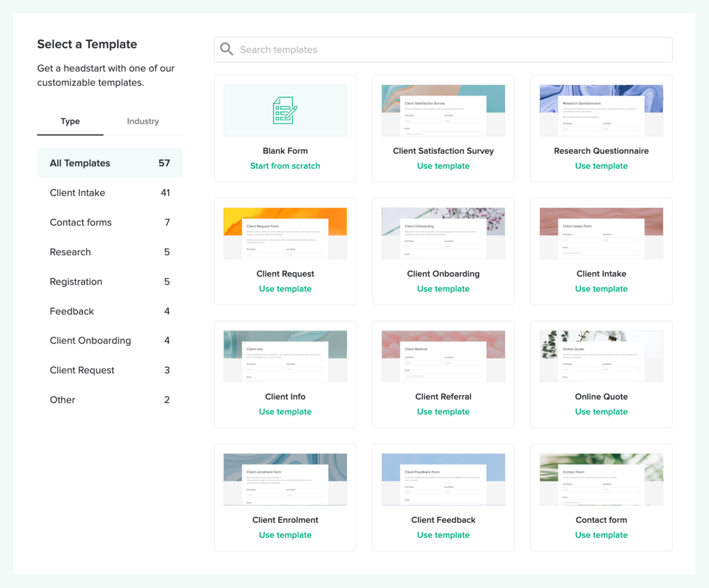
Task: Click the Online Quote template thumbnail
Action: pyautogui.click(x=601, y=356)
